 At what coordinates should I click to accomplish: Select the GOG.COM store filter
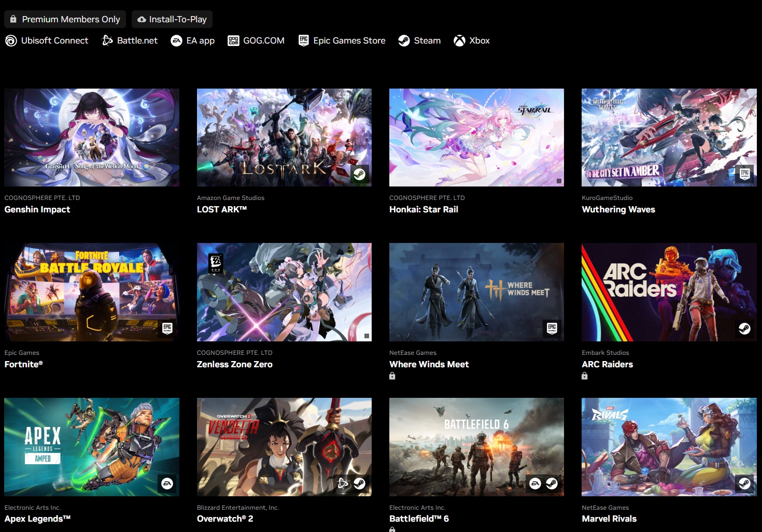[256, 40]
